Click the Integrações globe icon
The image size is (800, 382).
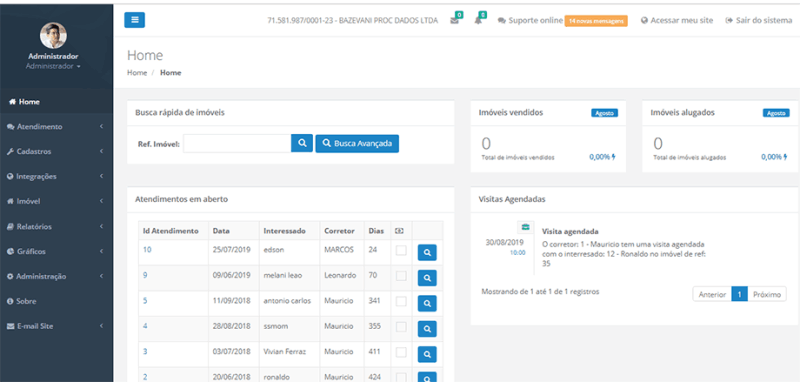point(10,176)
